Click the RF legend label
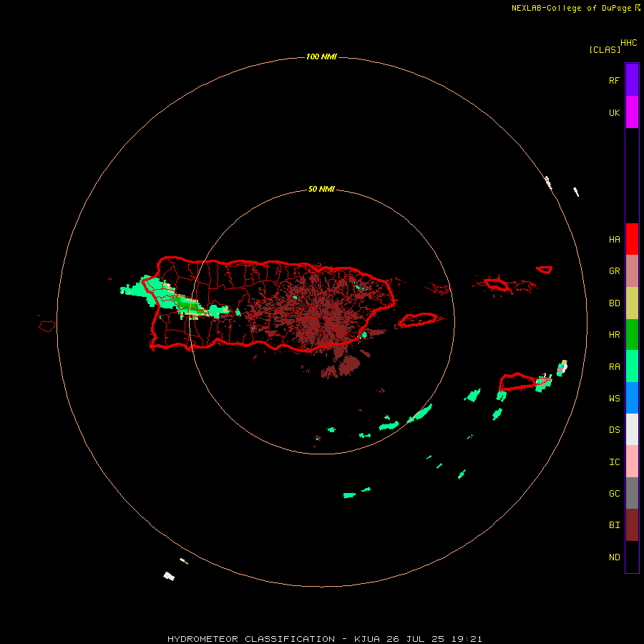This screenshot has height=644, width=644. 614,80
